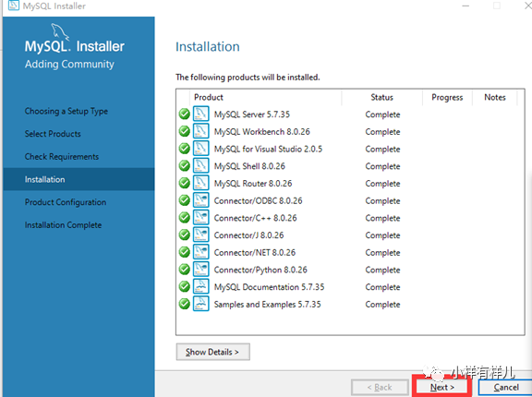Screen dimensions: 532x397
Task: Select the MySQL Workbench 8.0.26 row text
Action: [262, 132]
